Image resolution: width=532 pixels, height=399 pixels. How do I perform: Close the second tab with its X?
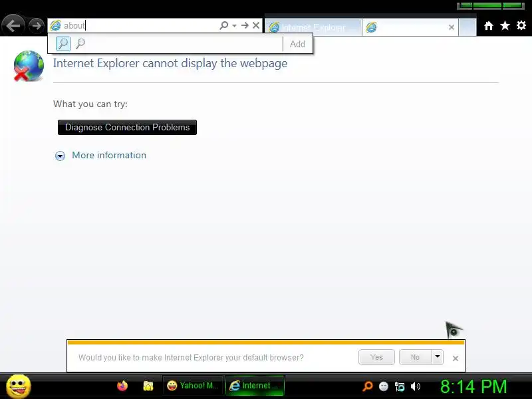click(x=452, y=27)
